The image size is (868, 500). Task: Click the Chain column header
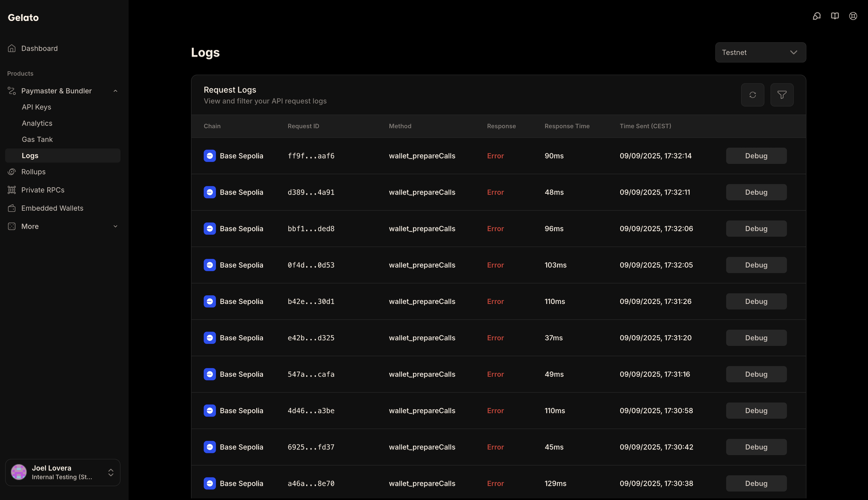pos(212,126)
